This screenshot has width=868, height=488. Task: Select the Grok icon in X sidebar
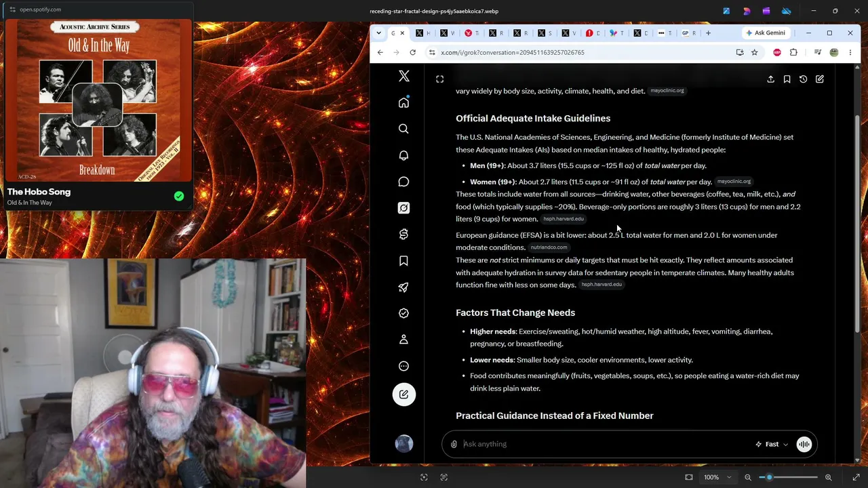[x=403, y=208]
